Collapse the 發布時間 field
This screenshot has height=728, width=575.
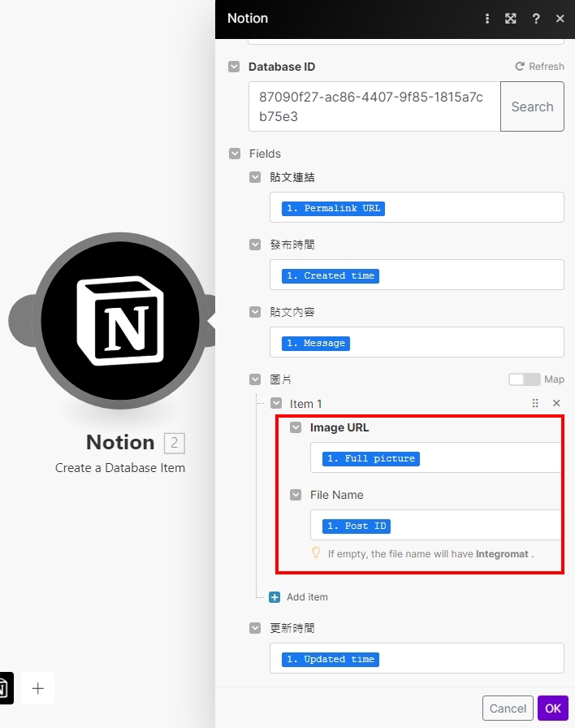point(255,245)
